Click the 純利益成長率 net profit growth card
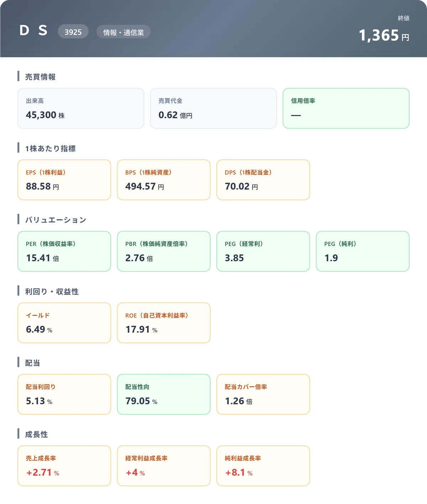Image resolution: width=427 pixels, height=504 pixels. [x=263, y=466]
